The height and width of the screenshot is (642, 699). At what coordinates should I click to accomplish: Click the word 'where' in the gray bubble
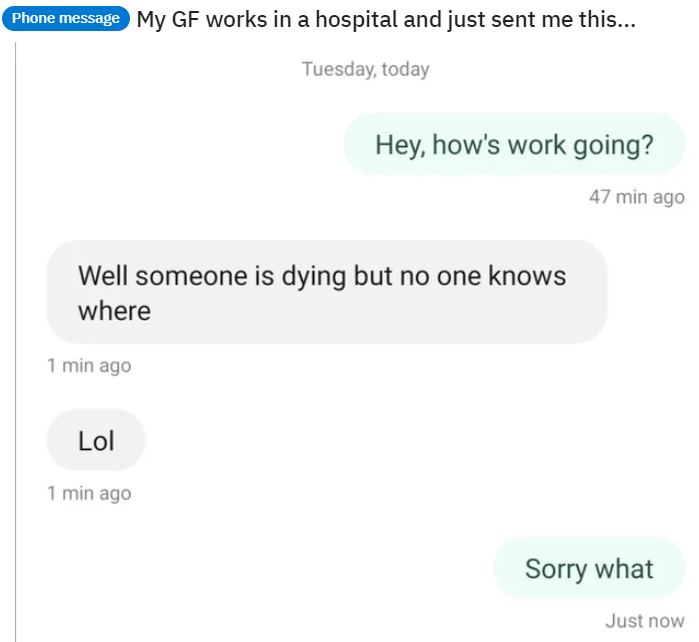[115, 311]
